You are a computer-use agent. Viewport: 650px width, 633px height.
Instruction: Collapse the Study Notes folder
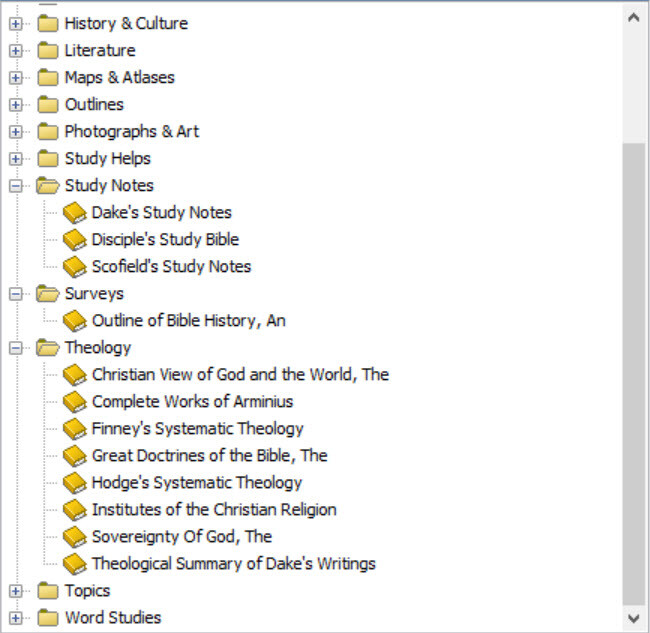[x=15, y=186]
